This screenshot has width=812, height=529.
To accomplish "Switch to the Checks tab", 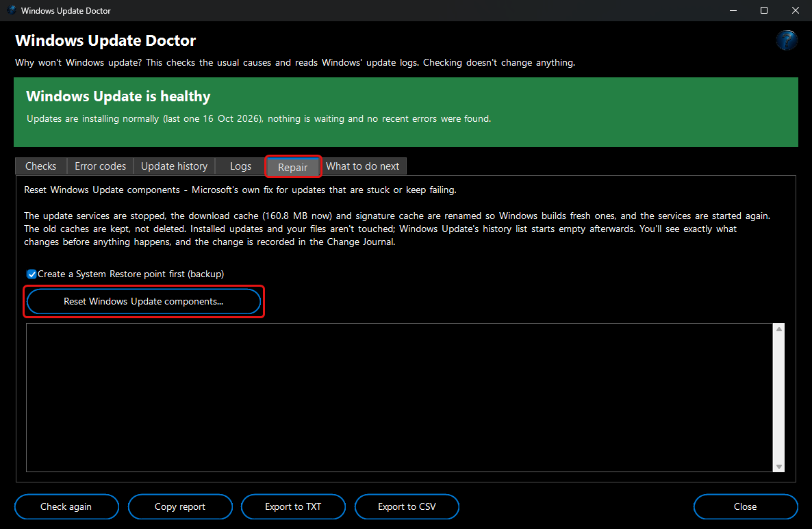I will tap(41, 166).
